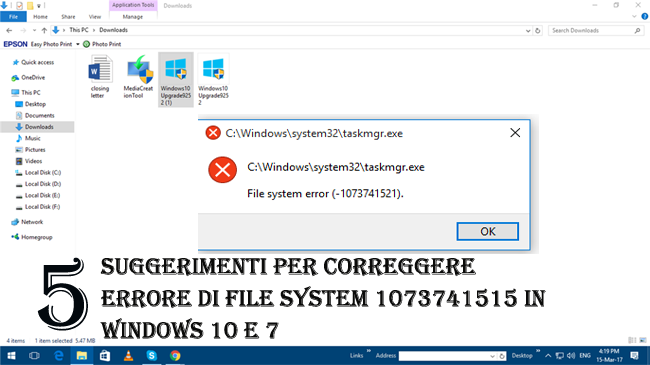
Task: Show hidden system tray icons
Action: [x=548, y=356]
